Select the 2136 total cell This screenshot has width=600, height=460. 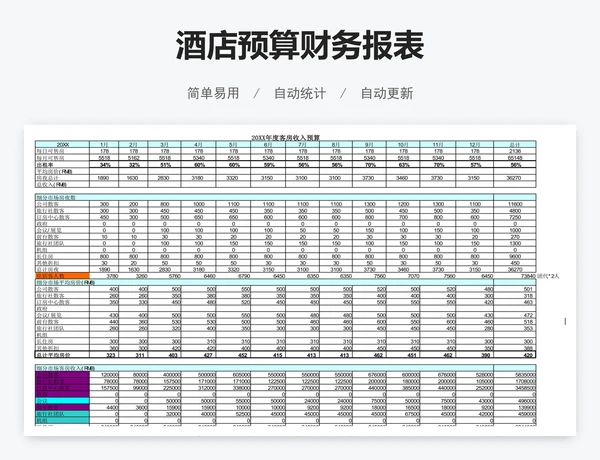tap(515, 152)
